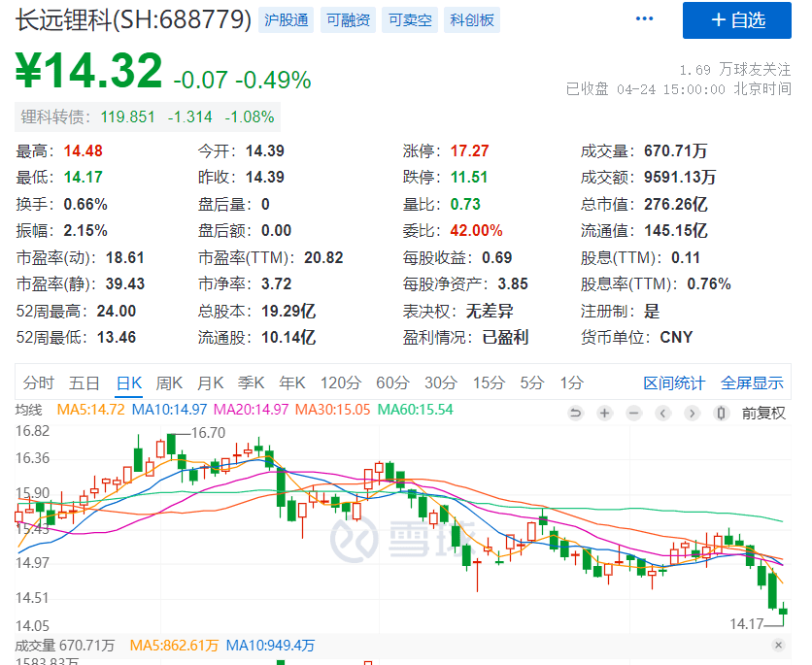
Task: Switch to the 分时 tab
Action: 38,382
